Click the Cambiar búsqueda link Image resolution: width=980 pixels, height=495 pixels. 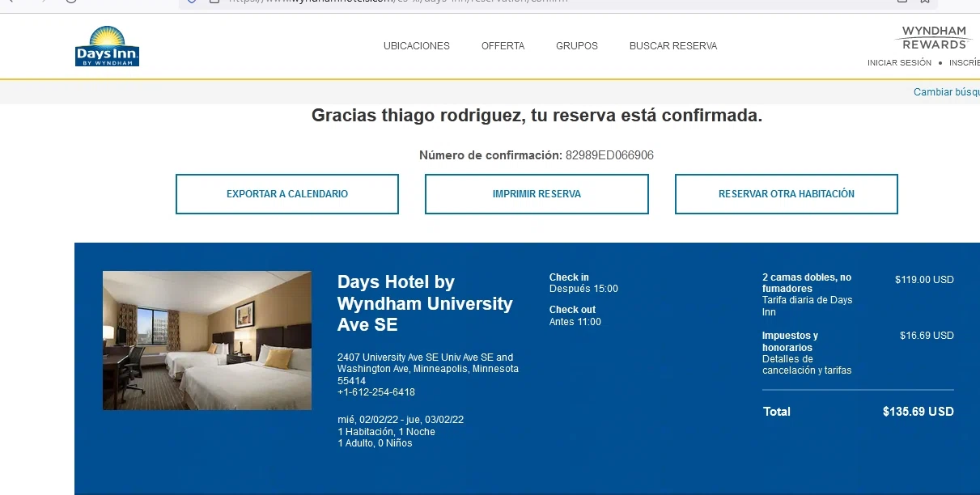click(947, 92)
